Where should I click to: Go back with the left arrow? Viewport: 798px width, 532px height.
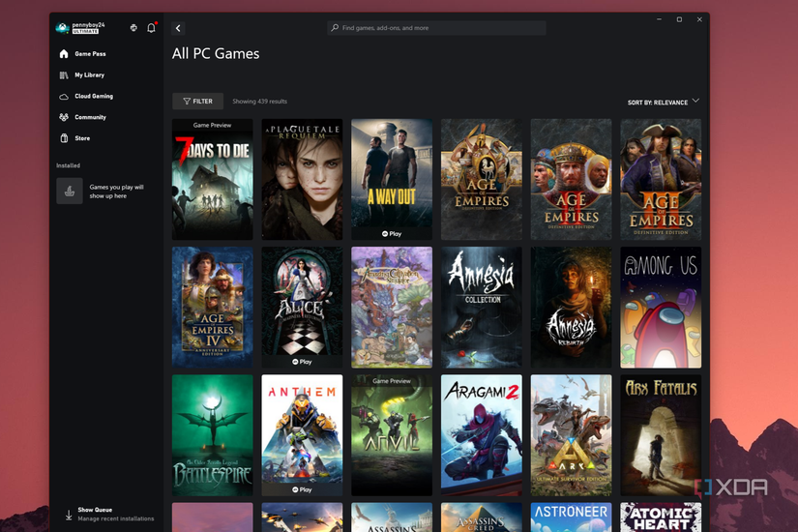178,28
